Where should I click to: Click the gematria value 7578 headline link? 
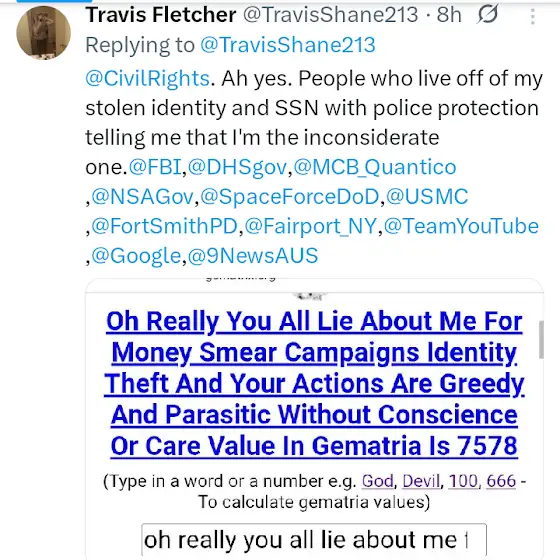click(314, 383)
